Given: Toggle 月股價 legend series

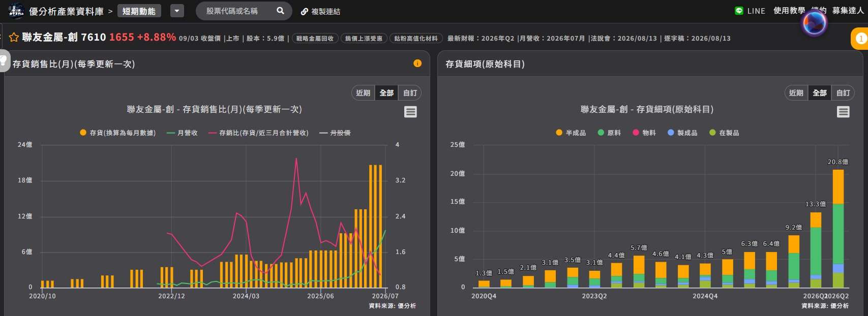Looking at the screenshot, I should point(335,133).
